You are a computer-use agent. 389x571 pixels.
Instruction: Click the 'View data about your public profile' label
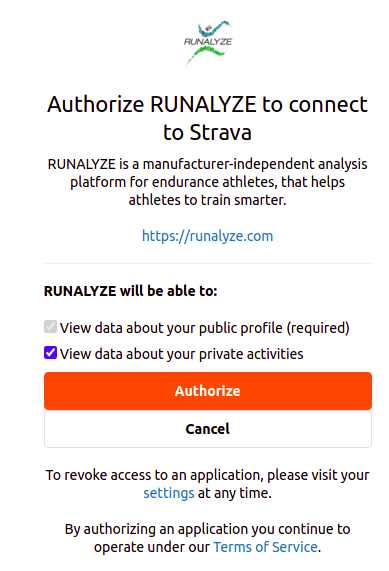(171, 328)
